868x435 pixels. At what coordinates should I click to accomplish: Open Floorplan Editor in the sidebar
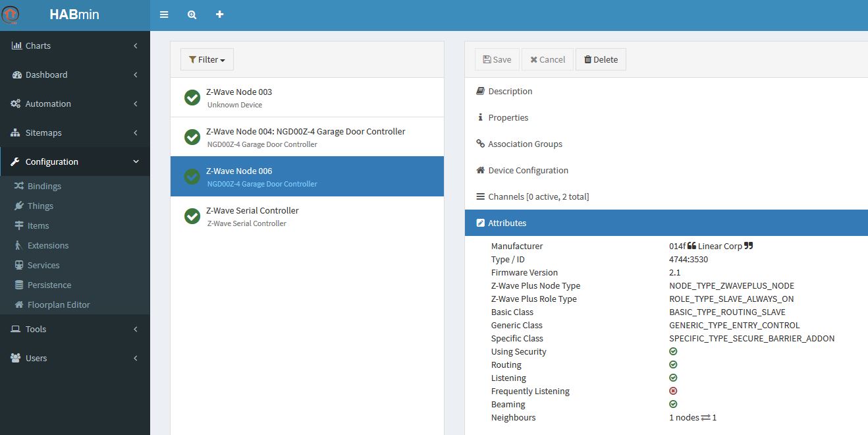59,304
